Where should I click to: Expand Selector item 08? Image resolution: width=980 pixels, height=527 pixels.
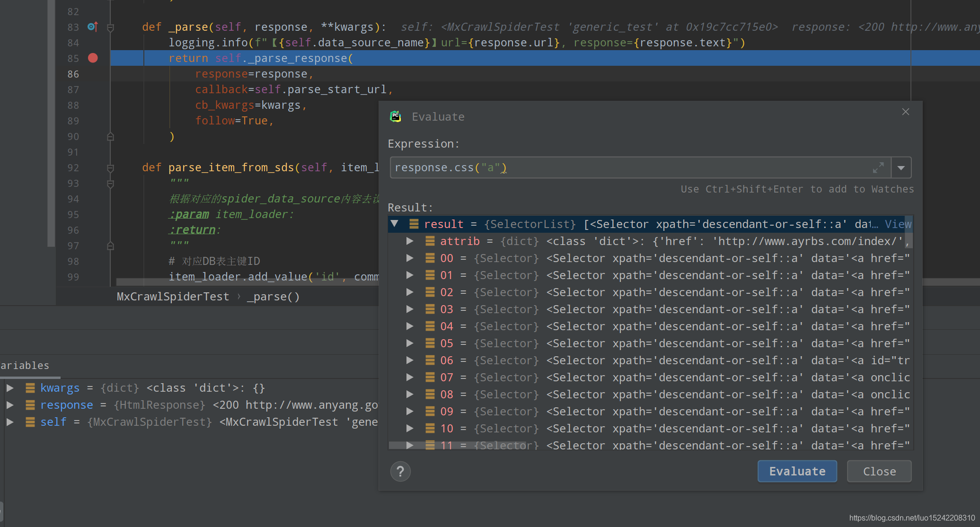coord(410,395)
